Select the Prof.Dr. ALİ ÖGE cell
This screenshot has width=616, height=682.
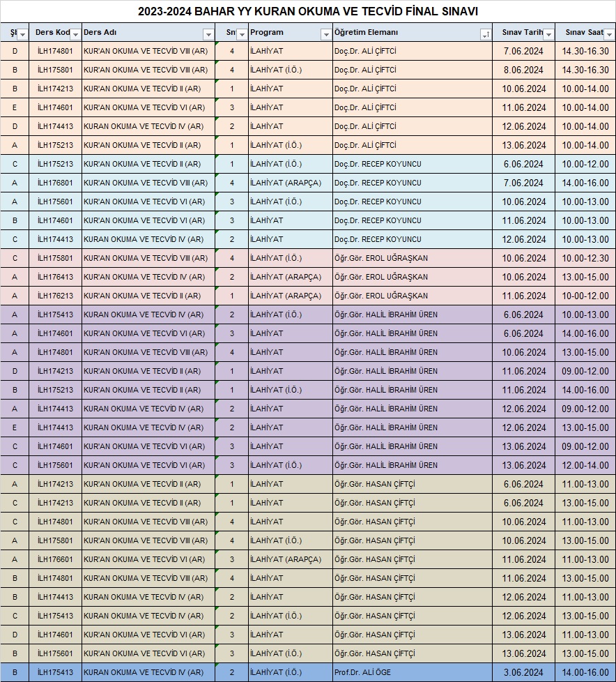[x=412, y=672]
